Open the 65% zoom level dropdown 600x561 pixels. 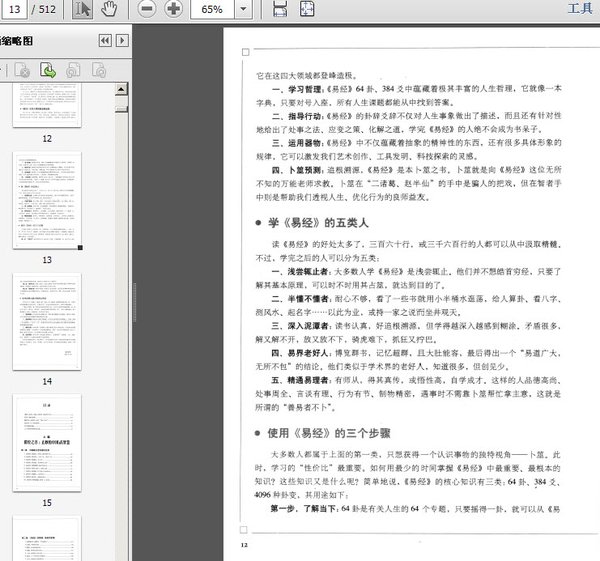point(241,10)
